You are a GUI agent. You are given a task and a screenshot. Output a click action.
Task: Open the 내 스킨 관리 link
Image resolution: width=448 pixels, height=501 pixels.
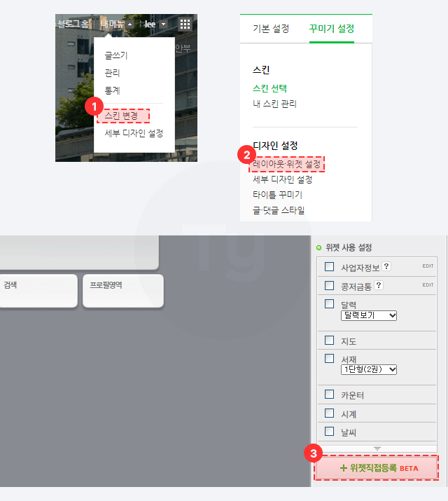pyautogui.click(x=274, y=104)
